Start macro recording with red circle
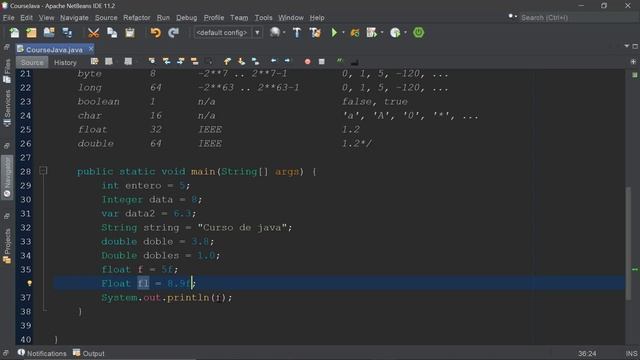The height and width of the screenshot is (360, 640). pyautogui.click(x=307, y=62)
